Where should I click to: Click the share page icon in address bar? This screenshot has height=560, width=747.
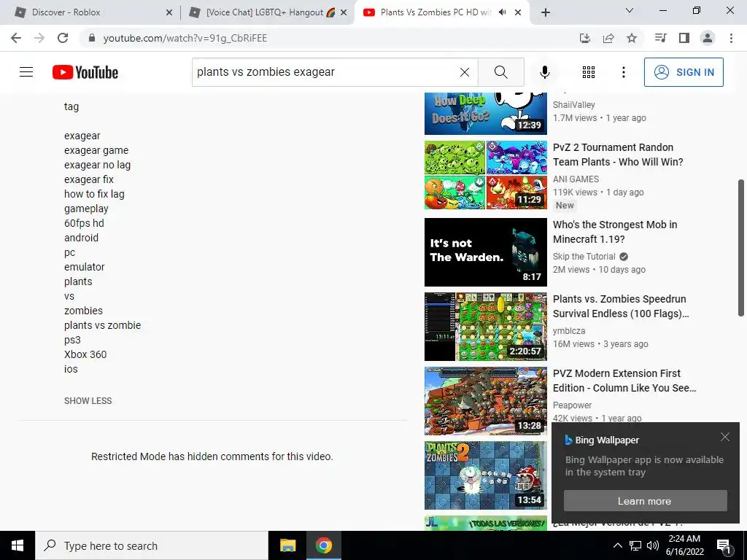pos(608,38)
